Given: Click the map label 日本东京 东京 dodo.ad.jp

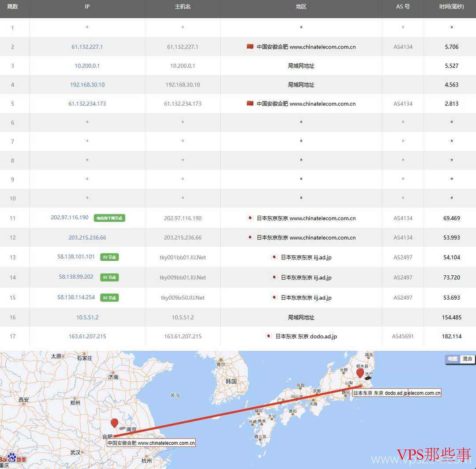Looking at the screenshot, I should [380, 393].
